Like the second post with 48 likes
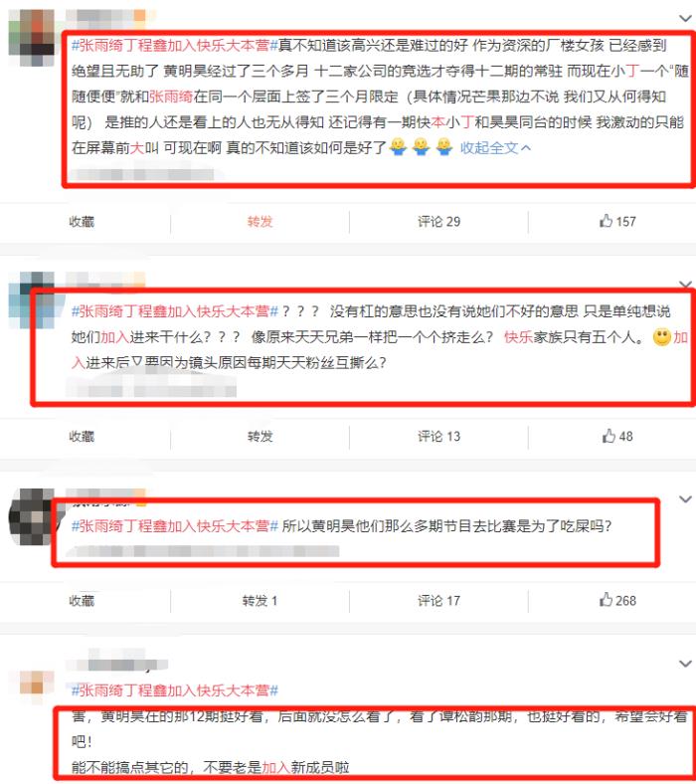The width and height of the screenshot is (696, 784). (x=617, y=436)
